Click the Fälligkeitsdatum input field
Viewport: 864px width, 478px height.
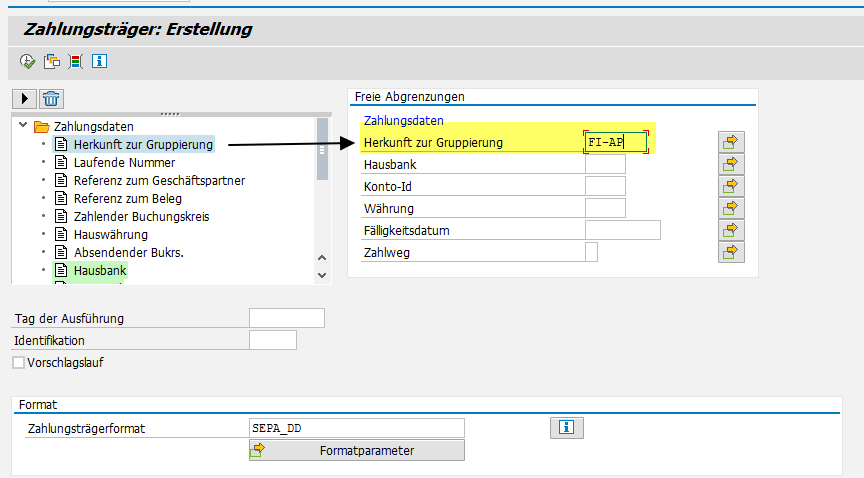pyautogui.click(x=622, y=230)
